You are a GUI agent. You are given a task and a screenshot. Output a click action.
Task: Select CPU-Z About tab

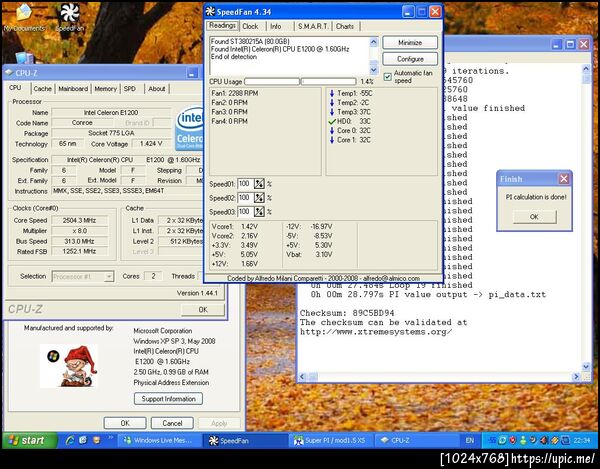[x=157, y=88]
